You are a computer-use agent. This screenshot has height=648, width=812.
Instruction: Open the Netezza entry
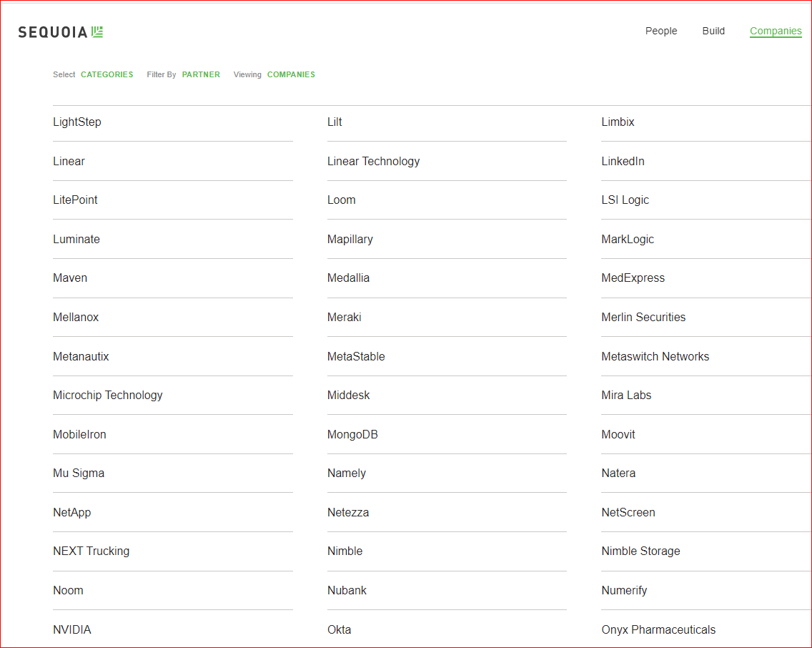point(348,513)
